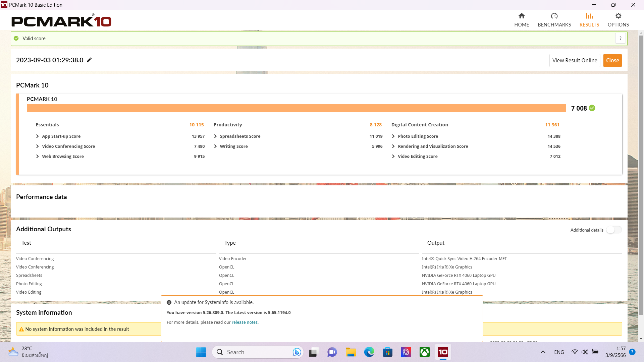Click the PCMark 10 taskbar icon

pyautogui.click(x=443, y=352)
